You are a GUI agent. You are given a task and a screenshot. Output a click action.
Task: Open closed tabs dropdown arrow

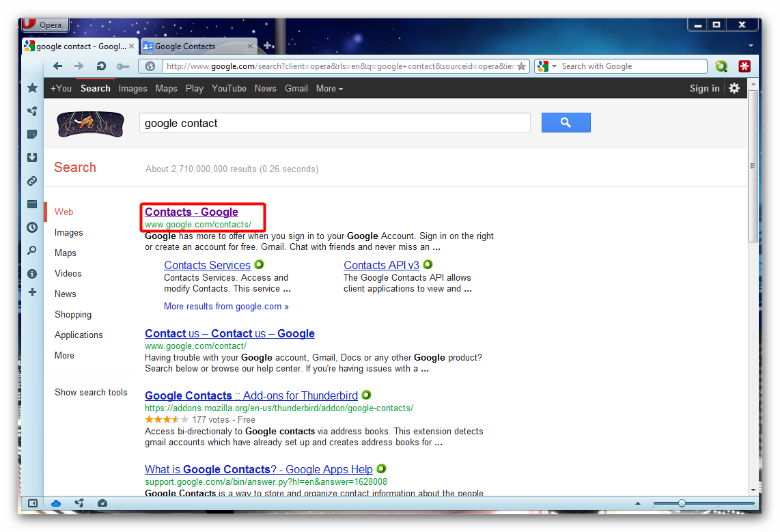click(751, 46)
